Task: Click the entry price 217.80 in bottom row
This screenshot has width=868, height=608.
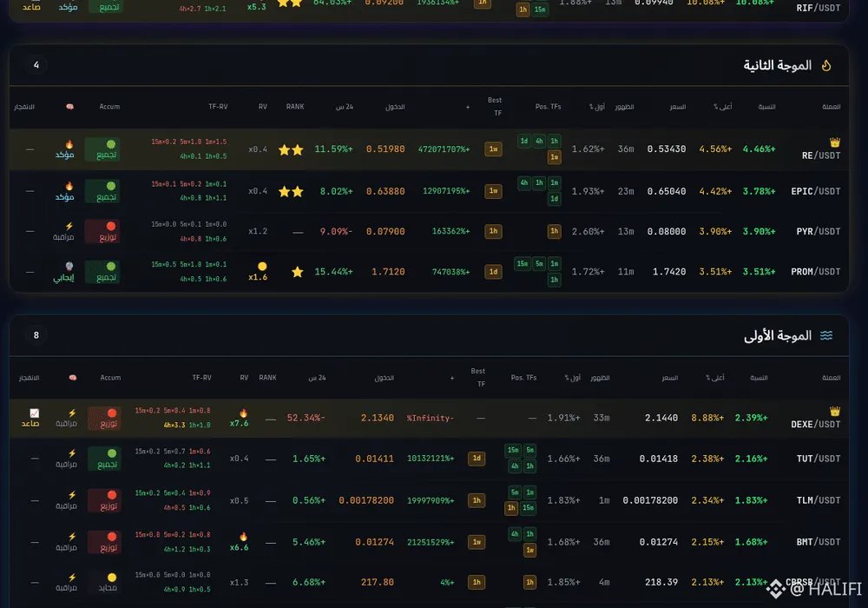Action: (x=378, y=583)
